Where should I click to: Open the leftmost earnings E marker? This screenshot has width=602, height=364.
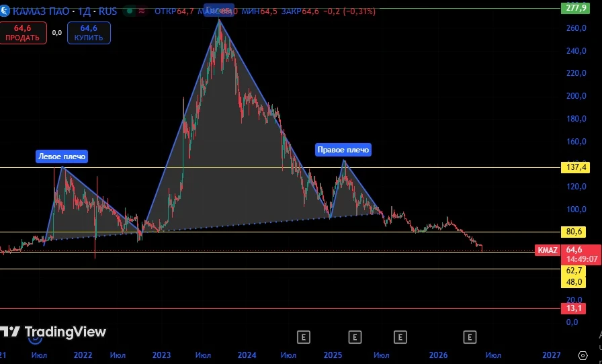[303, 338]
